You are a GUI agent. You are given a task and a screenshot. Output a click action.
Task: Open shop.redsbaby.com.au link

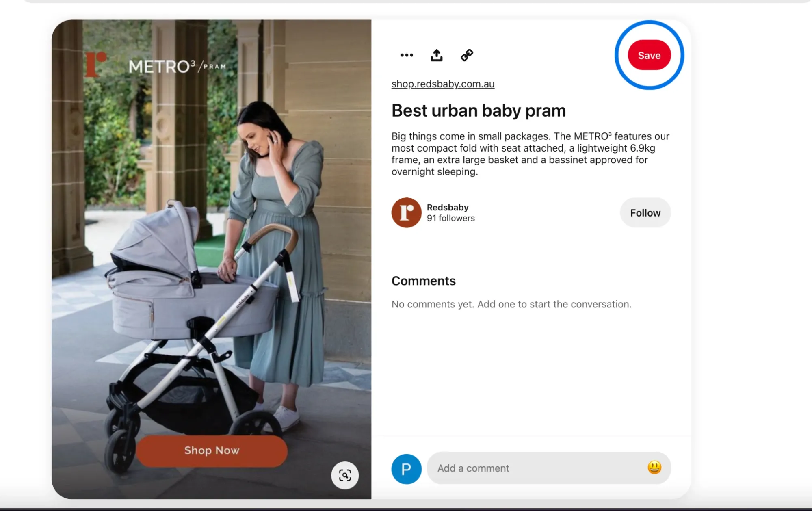point(443,84)
